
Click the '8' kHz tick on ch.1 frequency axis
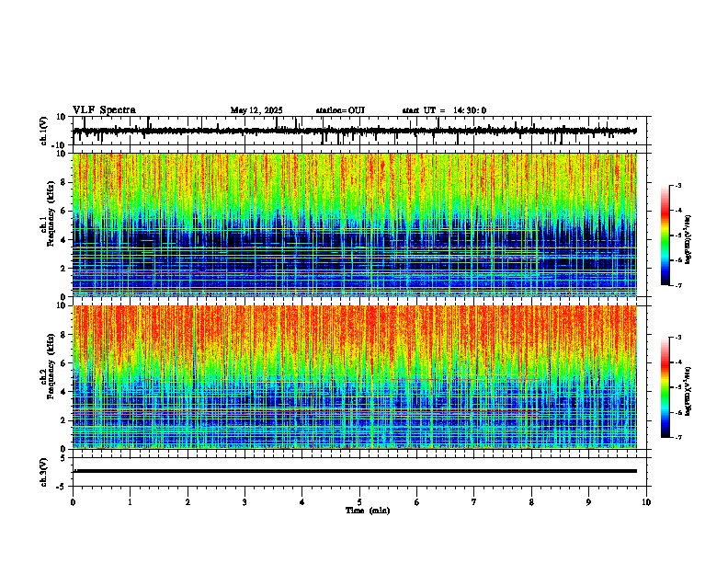(63, 182)
